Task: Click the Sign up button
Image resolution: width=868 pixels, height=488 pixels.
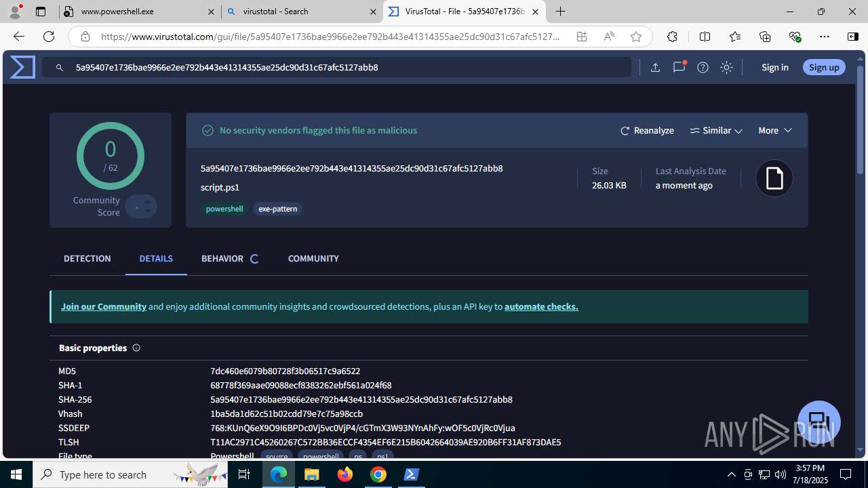Action: click(824, 67)
